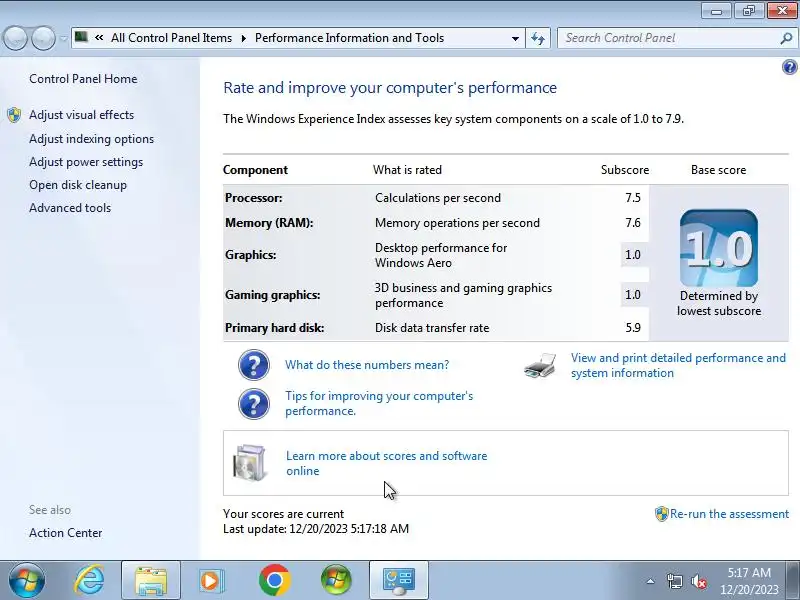Launch Google Chrome from taskbar

pyautogui.click(x=274, y=581)
